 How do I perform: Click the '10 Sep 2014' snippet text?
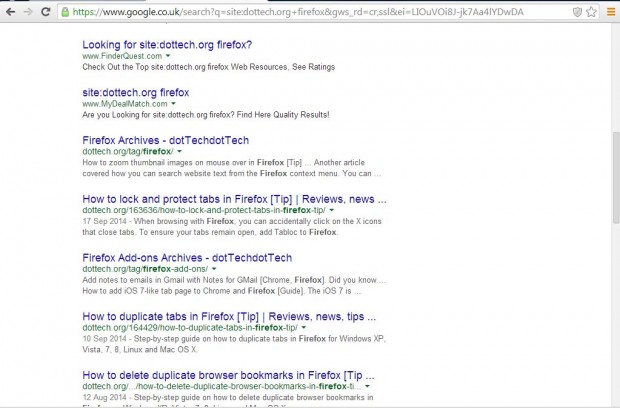[x=104, y=338]
